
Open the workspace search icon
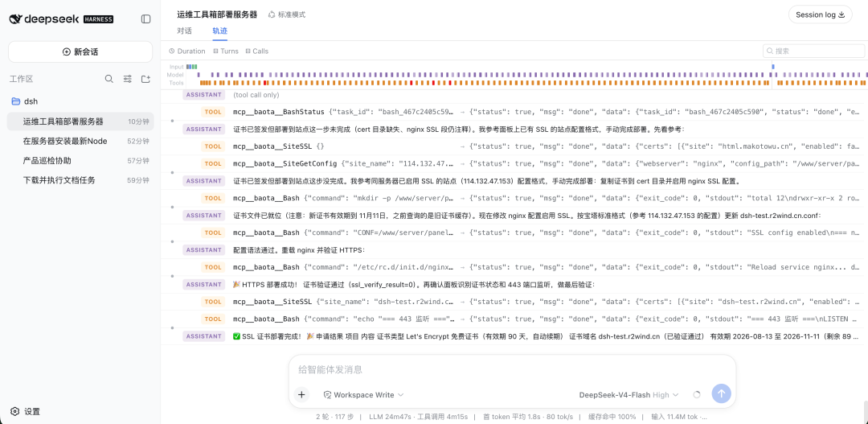pos(109,79)
